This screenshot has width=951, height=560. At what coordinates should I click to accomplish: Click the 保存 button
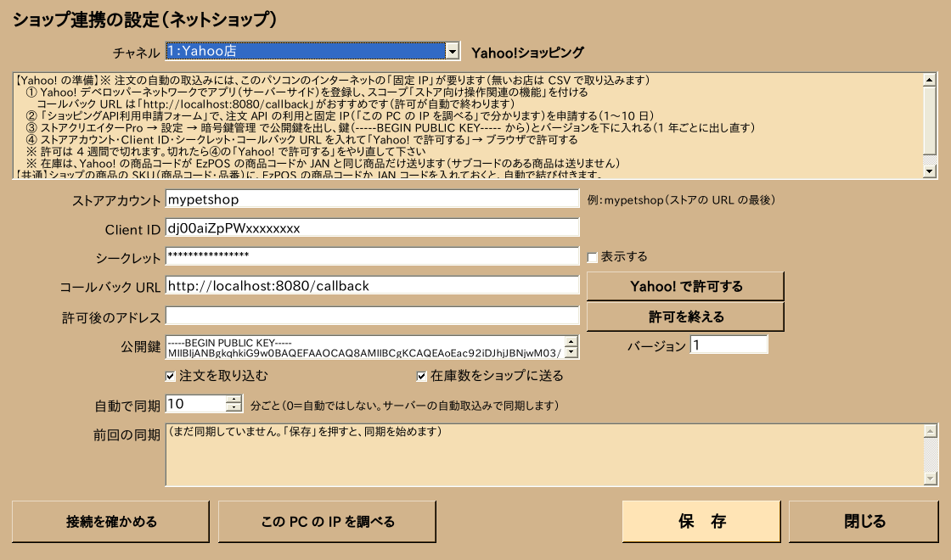click(x=701, y=521)
